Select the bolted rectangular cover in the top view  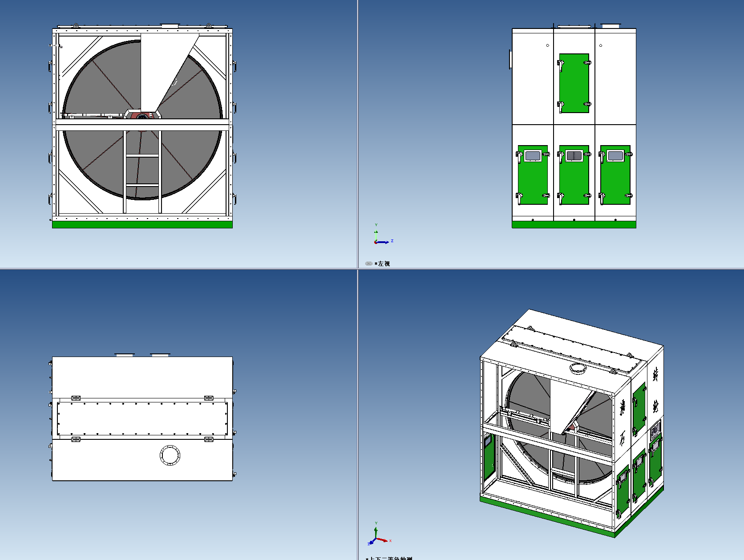click(x=142, y=418)
